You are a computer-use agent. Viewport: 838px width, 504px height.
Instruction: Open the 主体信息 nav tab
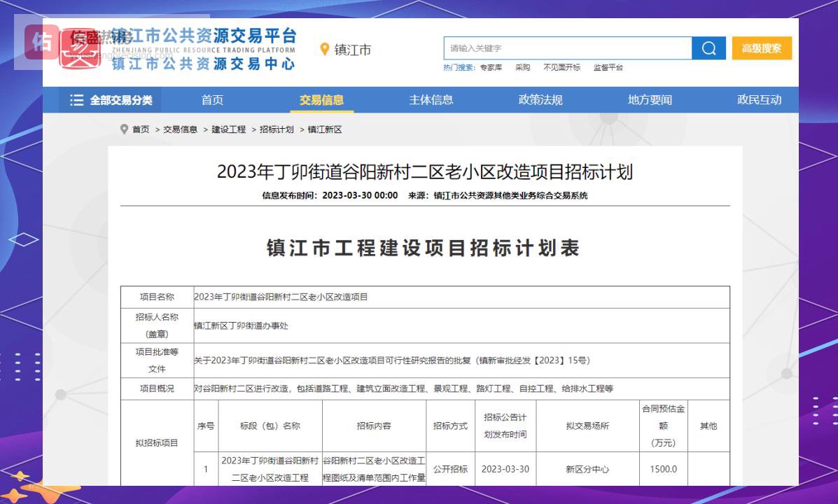(431, 100)
